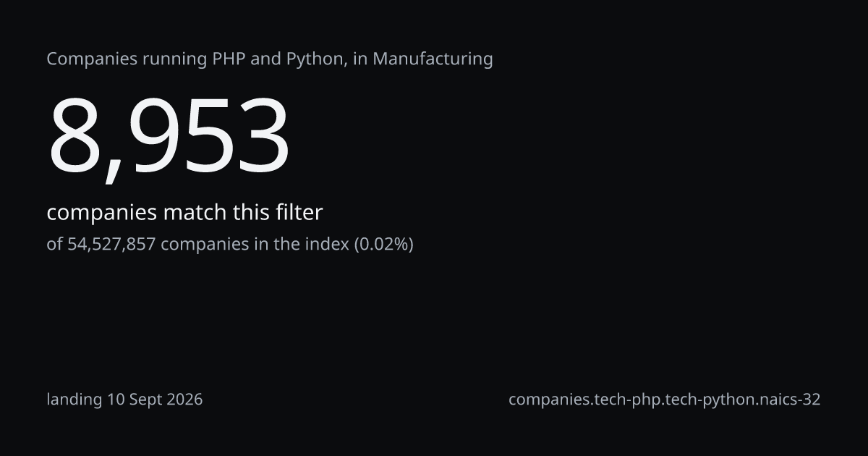
Task: Click "Sept" in the landing date
Action: point(146,400)
